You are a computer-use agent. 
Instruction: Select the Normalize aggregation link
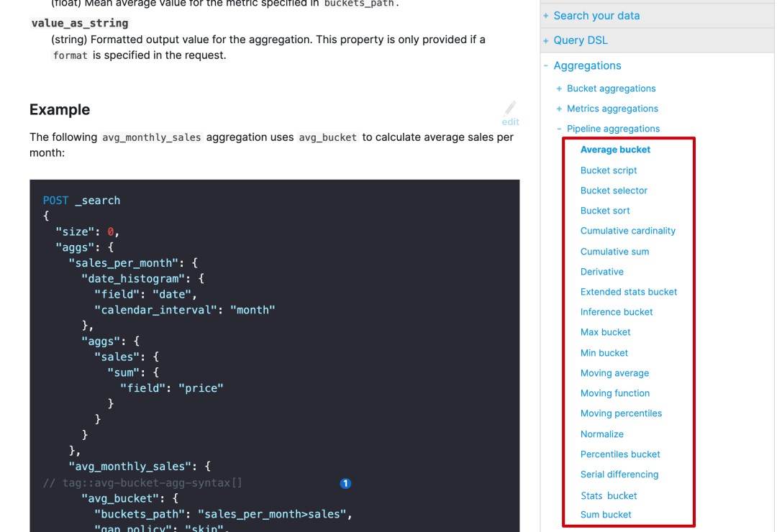[x=601, y=434]
